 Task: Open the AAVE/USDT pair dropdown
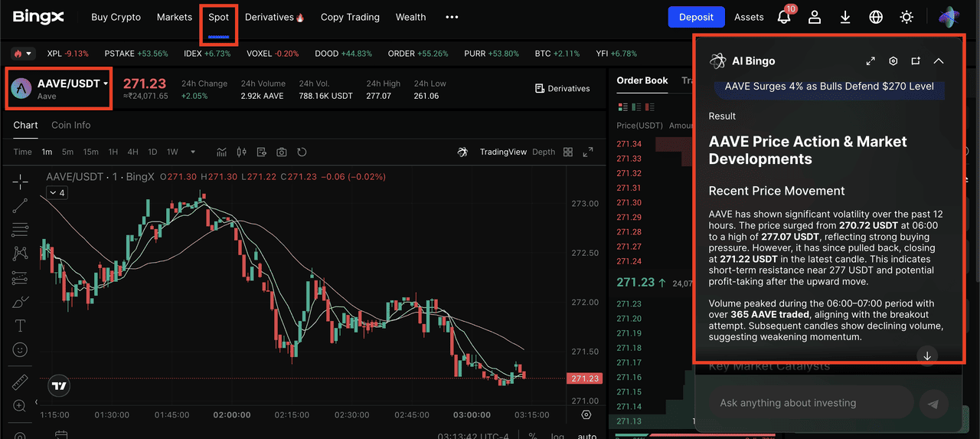click(106, 84)
